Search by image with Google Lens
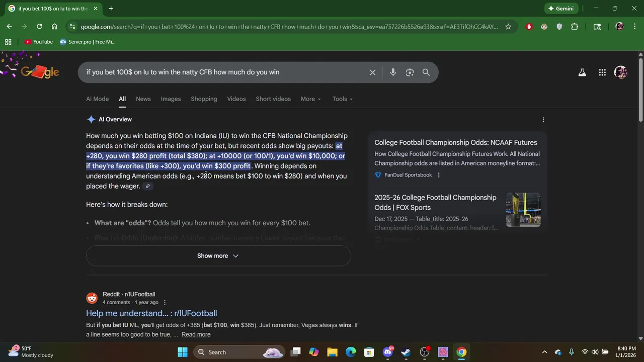 tap(410, 72)
